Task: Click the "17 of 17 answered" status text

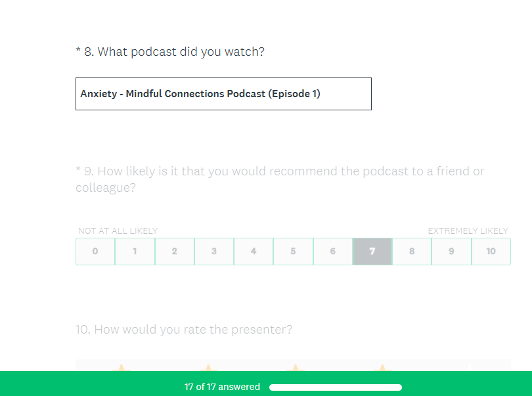Action: (222, 387)
